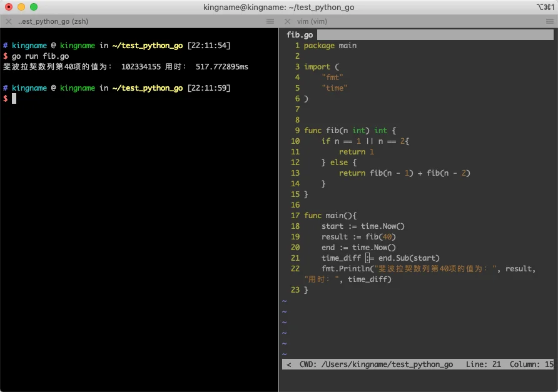Click line number 16 in the vim gutter
Screen dimensions: 558x392
point(295,205)
